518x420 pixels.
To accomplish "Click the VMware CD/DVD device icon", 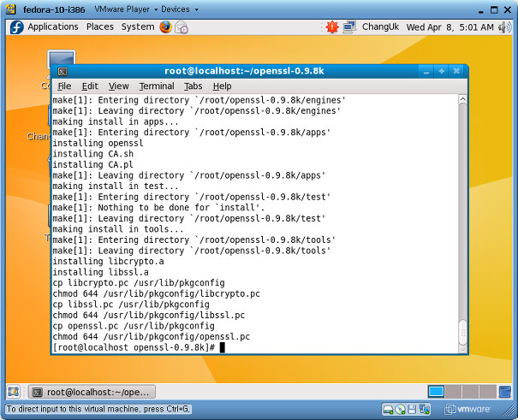I will (401, 410).
